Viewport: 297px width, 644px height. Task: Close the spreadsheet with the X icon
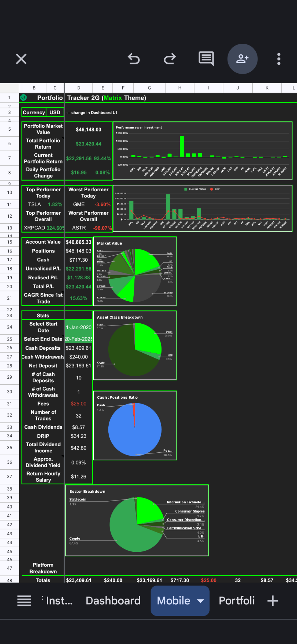click(x=21, y=59)
